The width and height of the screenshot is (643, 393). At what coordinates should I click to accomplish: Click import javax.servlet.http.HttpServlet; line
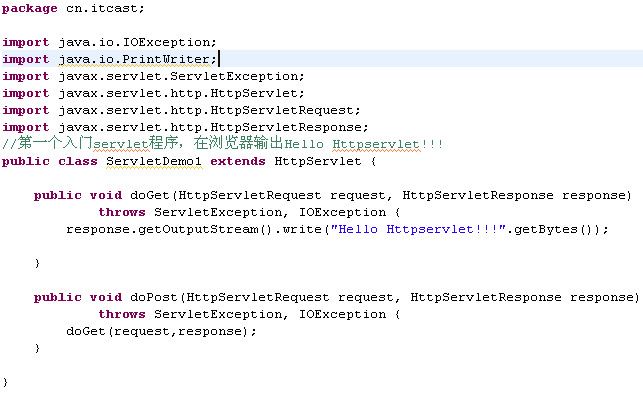[x=153, y=94]
